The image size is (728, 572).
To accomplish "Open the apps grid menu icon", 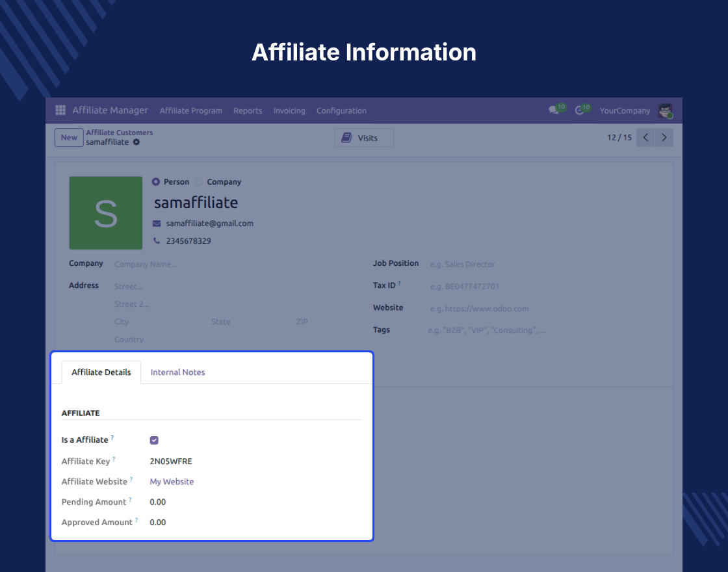I will [x=60, y=110].
